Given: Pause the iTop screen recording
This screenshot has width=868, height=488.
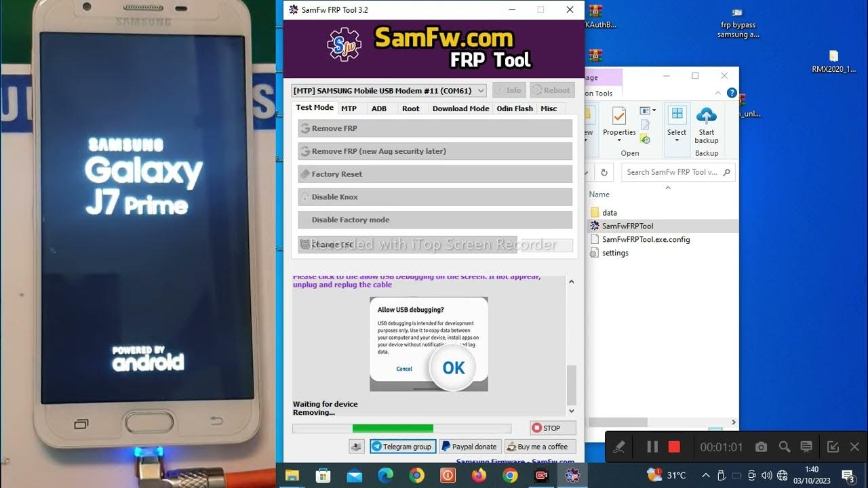Looking at the screenshot, I should (652, 447).
